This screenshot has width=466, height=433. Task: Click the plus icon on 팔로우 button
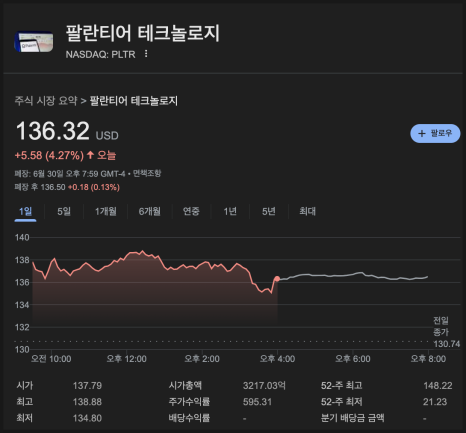422,133
